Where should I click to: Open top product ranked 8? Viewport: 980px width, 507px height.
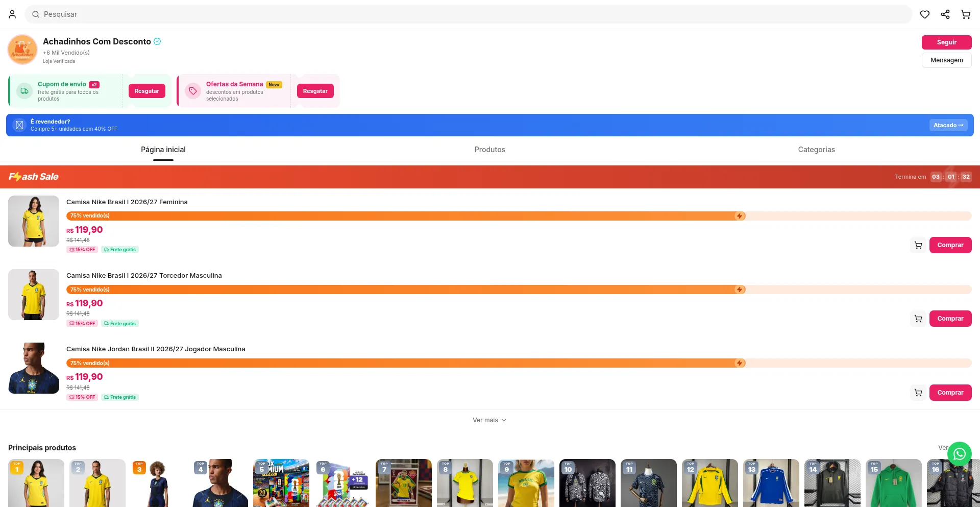465,483
